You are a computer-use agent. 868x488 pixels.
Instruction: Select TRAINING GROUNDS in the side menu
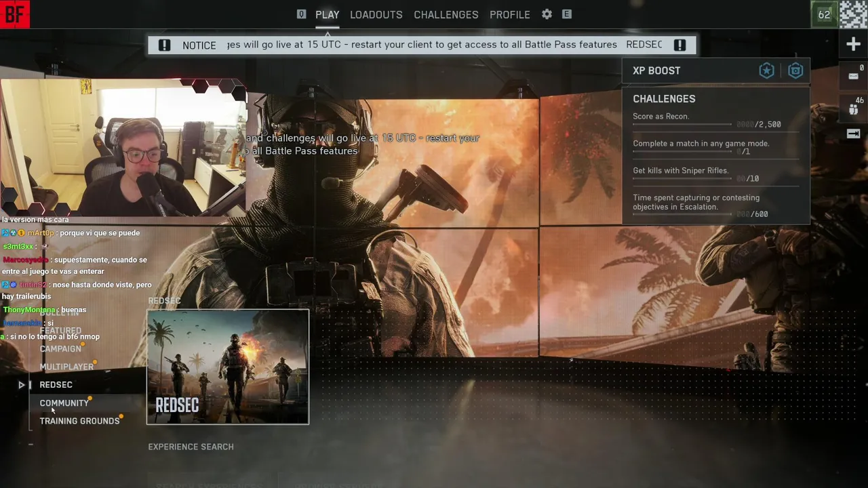pyautogui.click(x=79, y=421)
